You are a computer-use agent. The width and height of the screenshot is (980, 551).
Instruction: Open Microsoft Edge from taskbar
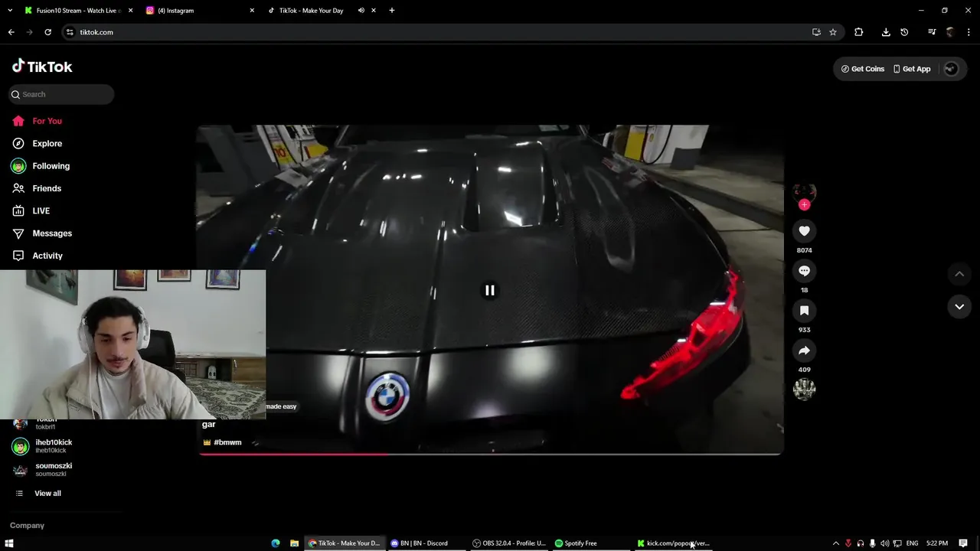pyautogui.click(x=276, y=543)
